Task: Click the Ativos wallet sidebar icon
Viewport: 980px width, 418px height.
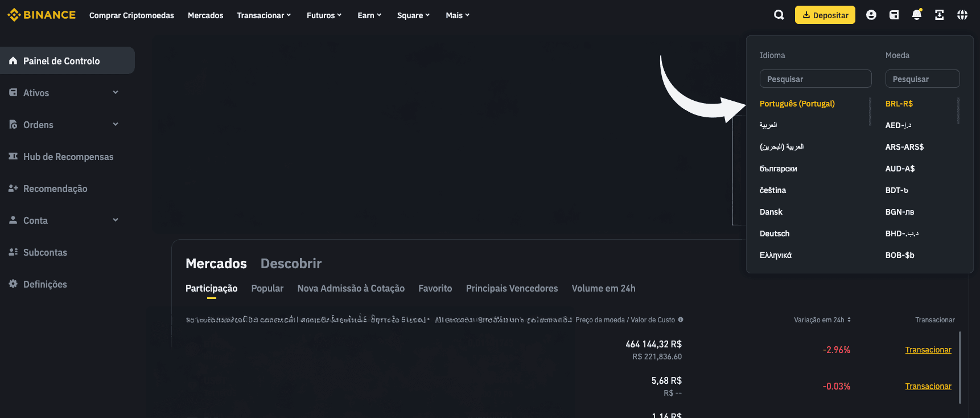Action: (13, 92)
